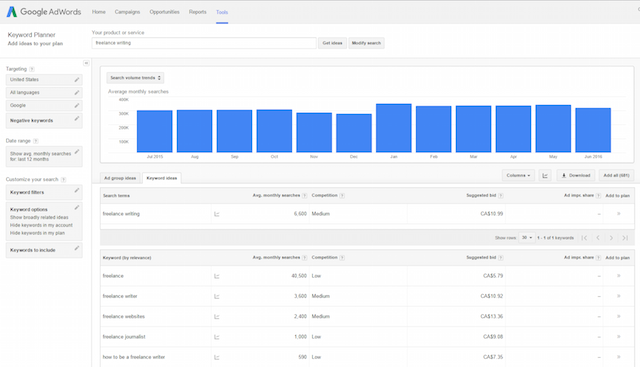Open Show rows 30 dropdown
The height and width of the screenshot is (367, 640).
(527, 238)
